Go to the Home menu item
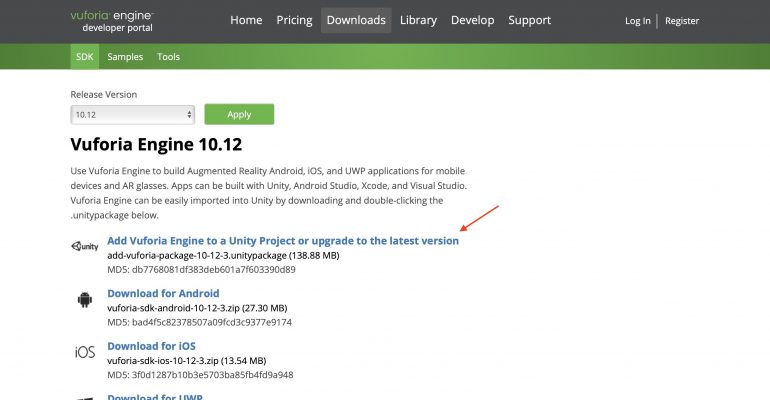 pyautogui.click(x=246, y=20)
